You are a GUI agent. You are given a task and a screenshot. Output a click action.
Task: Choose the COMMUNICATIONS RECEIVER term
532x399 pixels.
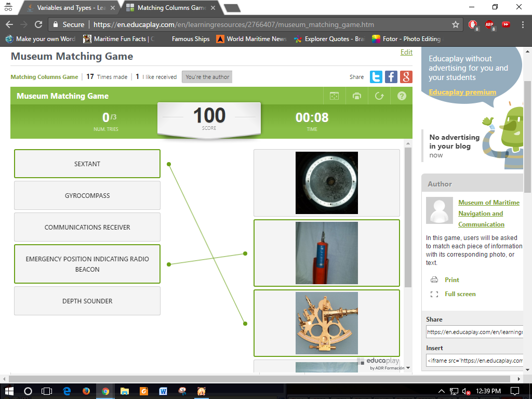point(87,227)
